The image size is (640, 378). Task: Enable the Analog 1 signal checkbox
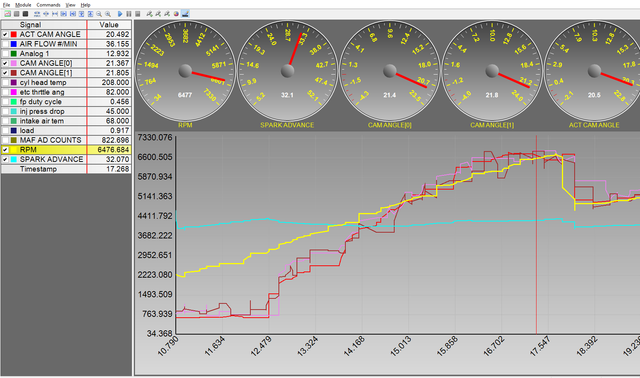5,53
